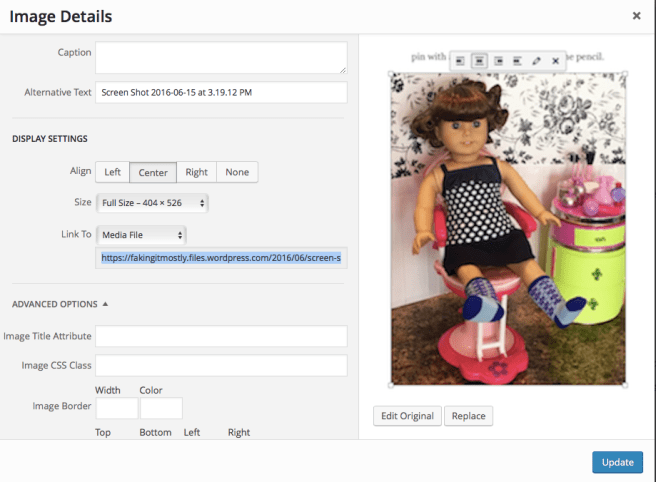Click the doll image preview
Image resolution: width=656 pixels, height=482 pixels.
[508, 228]
